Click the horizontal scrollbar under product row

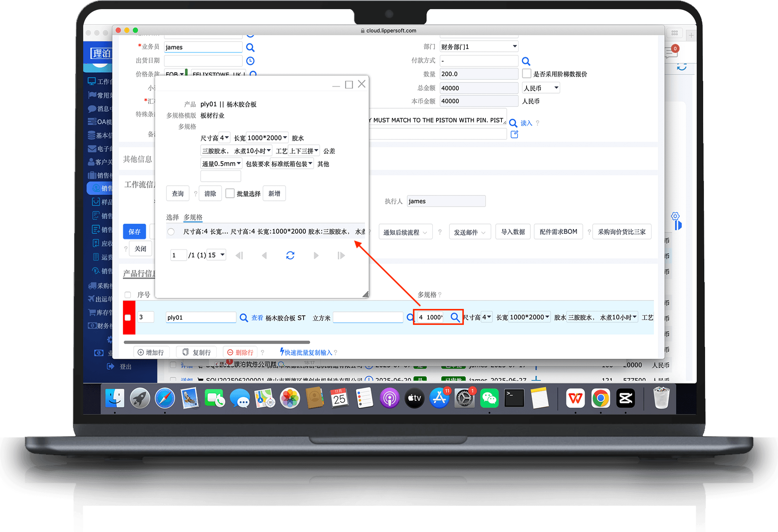(x=217, y=342)
